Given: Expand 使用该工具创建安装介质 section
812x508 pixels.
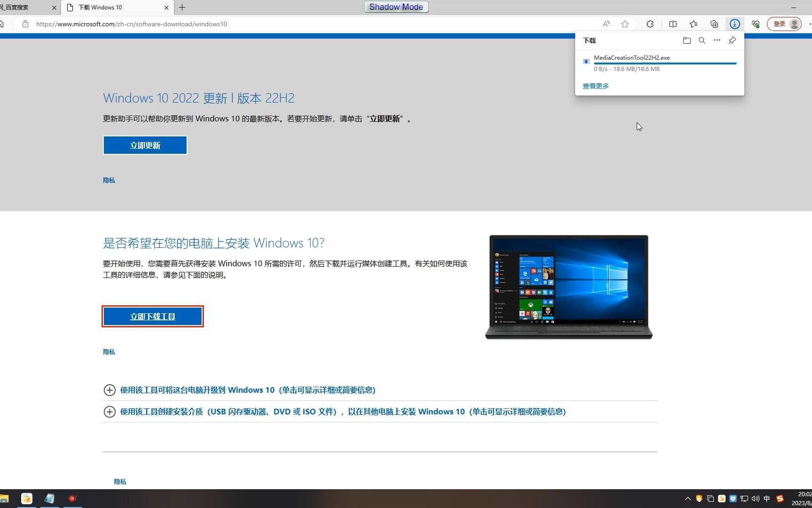Looking at the screenshot, I should [335, 412].
